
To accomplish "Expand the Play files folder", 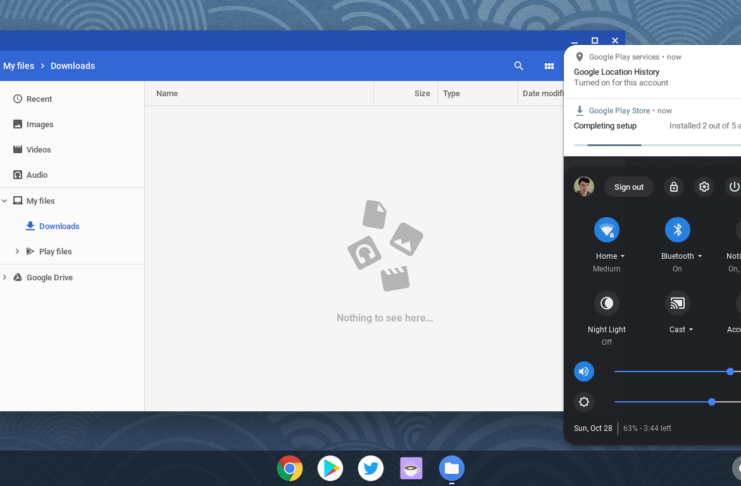I will click(x=17, y=251).
